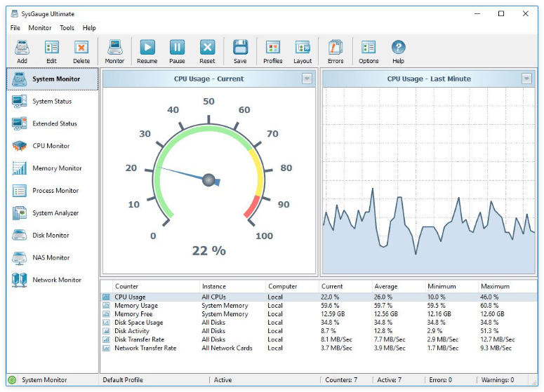Open the Errors toolbar icon

coord(336,52)
